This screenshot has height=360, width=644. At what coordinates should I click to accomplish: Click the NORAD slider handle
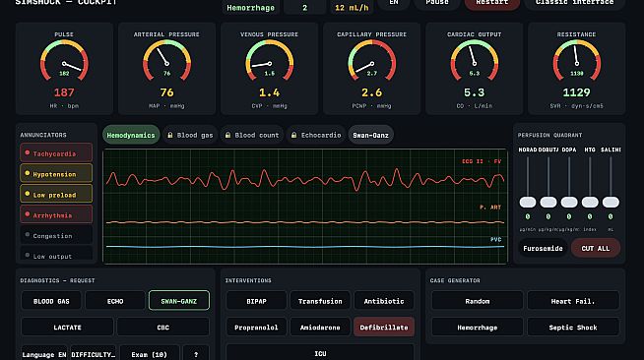click(x=528, y=202)
